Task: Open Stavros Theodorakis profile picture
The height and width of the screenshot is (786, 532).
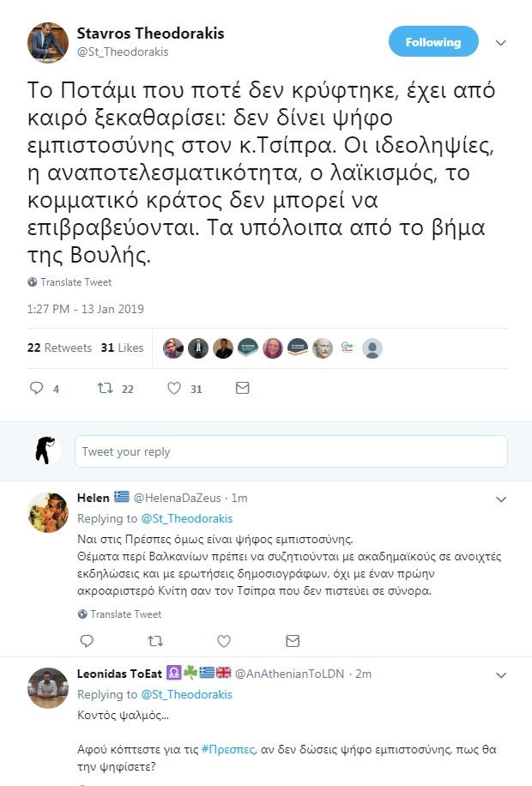Action: (x=47, y=41)
